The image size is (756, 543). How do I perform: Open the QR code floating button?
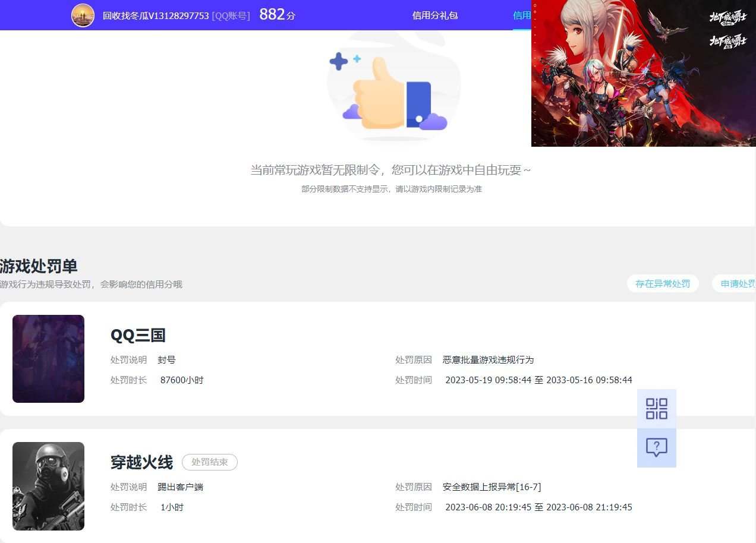pos(657,409)
